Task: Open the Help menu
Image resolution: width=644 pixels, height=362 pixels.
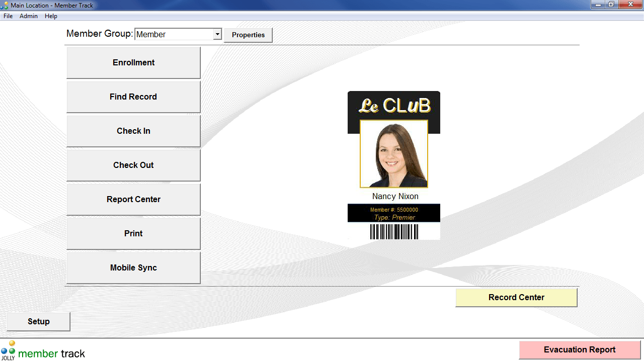Action: coord(51,16)
